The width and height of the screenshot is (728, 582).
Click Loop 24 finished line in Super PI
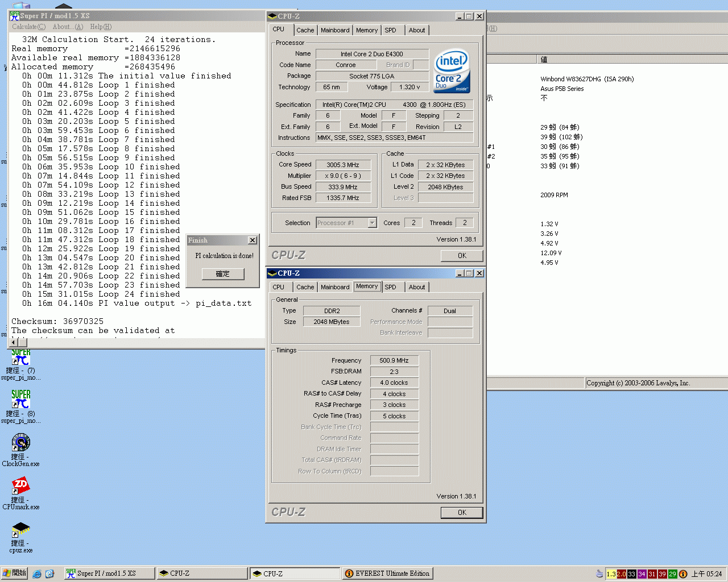point(101,294)
